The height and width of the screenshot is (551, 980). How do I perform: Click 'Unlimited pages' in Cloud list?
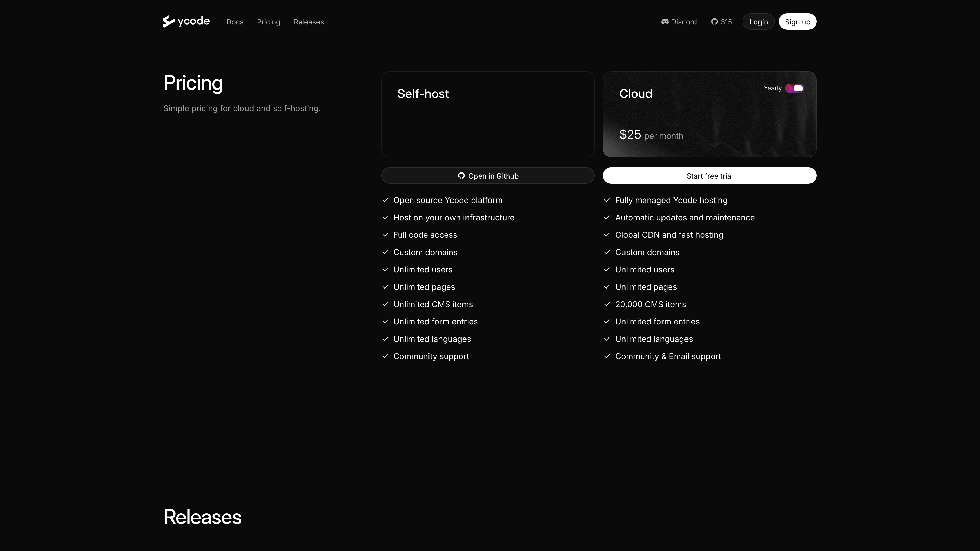646,287
